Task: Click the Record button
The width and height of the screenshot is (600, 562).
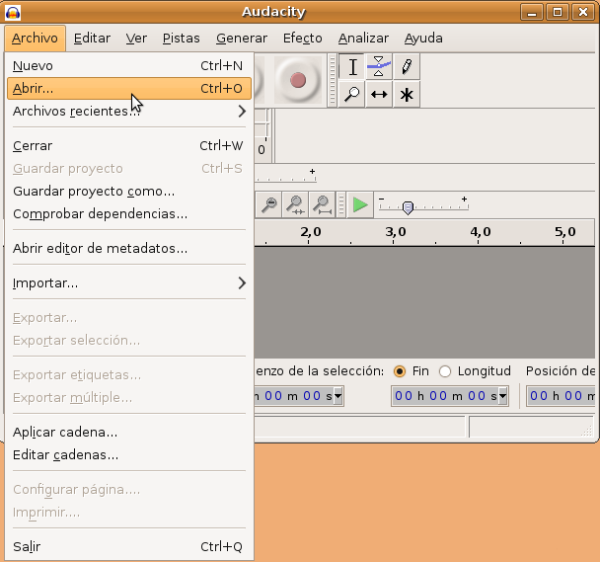Action: [x=297, y=79]
